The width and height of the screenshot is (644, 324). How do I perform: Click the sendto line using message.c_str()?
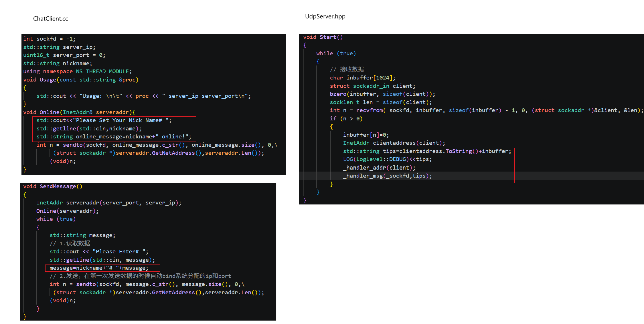(147, 284)
